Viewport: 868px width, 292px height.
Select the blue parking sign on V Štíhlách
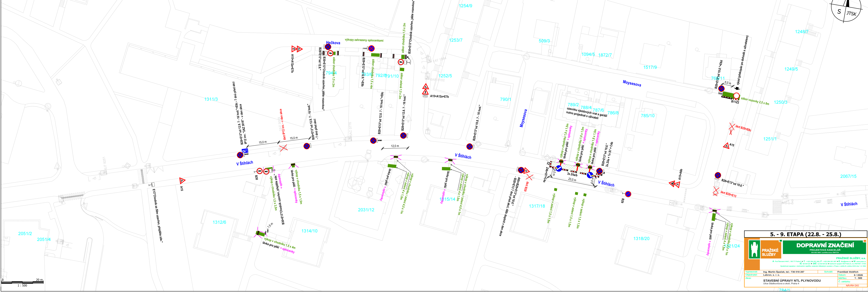pos(245,151)
